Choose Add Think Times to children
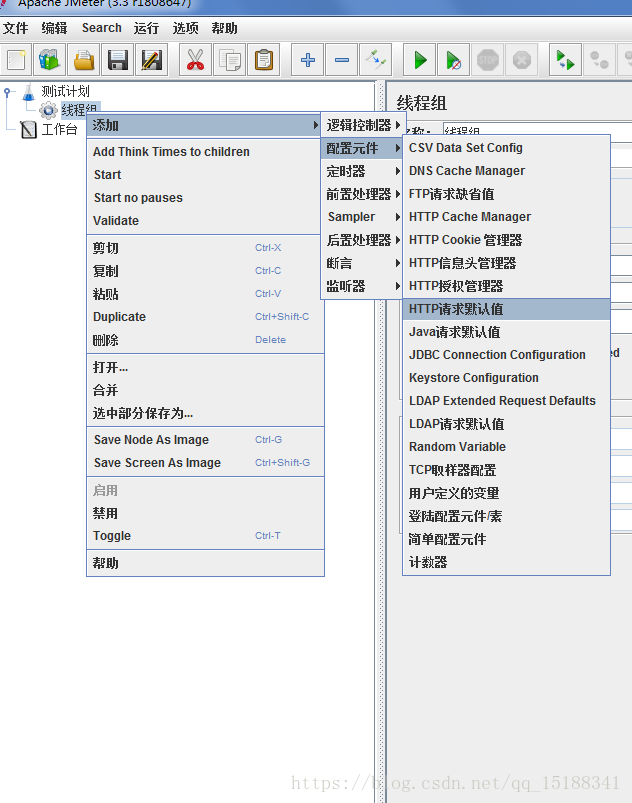632x803 pixels. tap(205, 152)
